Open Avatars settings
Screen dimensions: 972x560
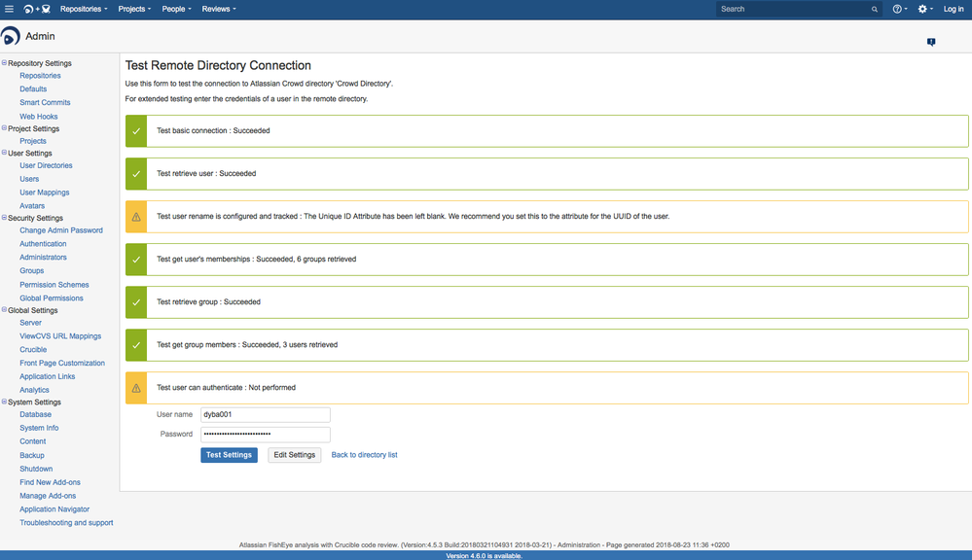32,206
